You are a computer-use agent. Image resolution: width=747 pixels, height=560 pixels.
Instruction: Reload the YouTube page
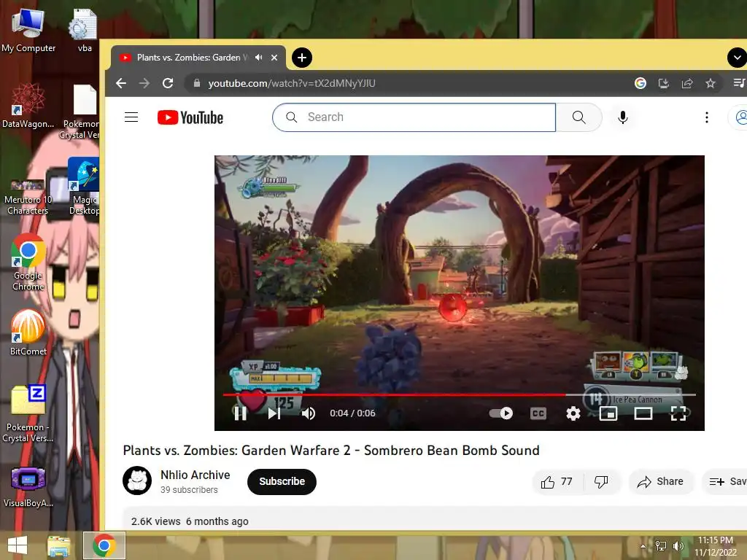click(x=168, y=83)
